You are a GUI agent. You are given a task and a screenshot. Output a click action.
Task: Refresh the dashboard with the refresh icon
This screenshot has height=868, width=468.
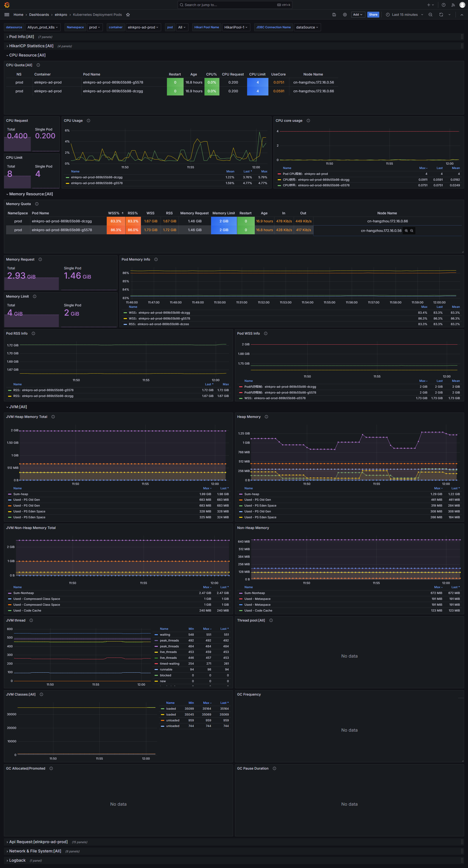441,15
